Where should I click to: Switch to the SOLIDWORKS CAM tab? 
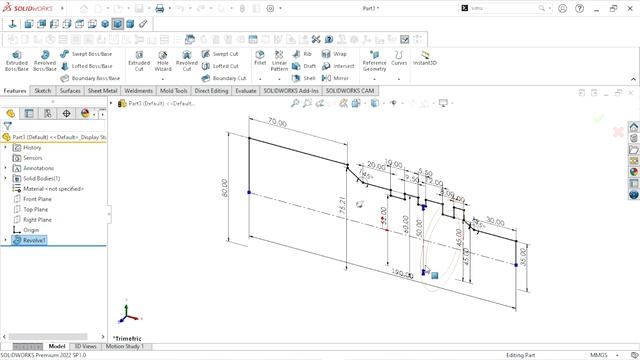click(350, 91)
